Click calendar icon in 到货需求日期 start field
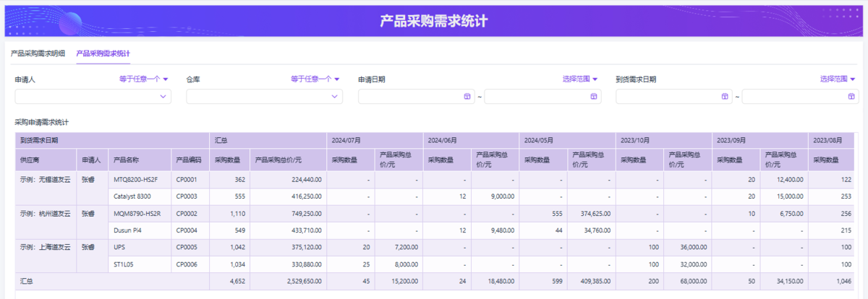 (x=724, y=97)
